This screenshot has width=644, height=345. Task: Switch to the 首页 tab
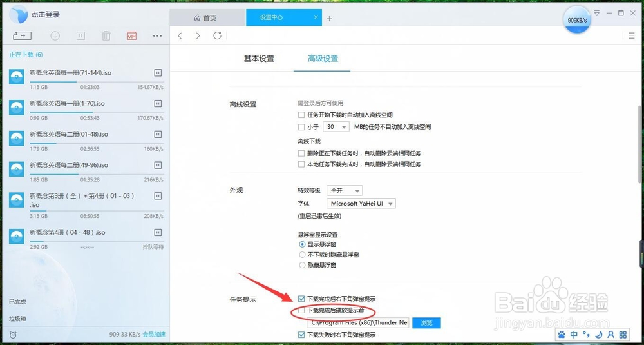(x=208, y=17)
